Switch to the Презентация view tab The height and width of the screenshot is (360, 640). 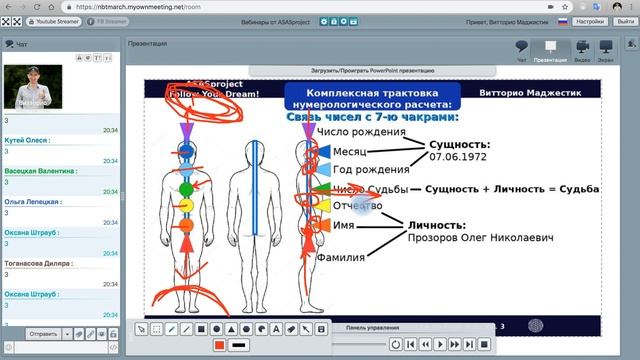pyautogui.click(x=550, y=51)
